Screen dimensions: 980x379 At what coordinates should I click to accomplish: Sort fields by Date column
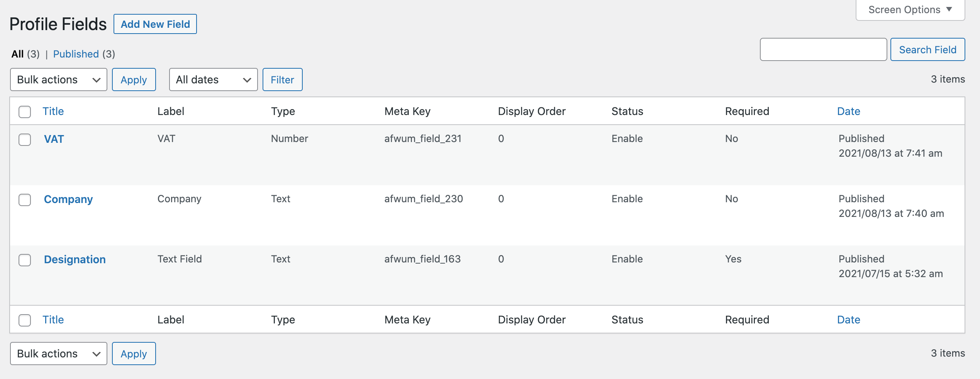coord(848,111)
